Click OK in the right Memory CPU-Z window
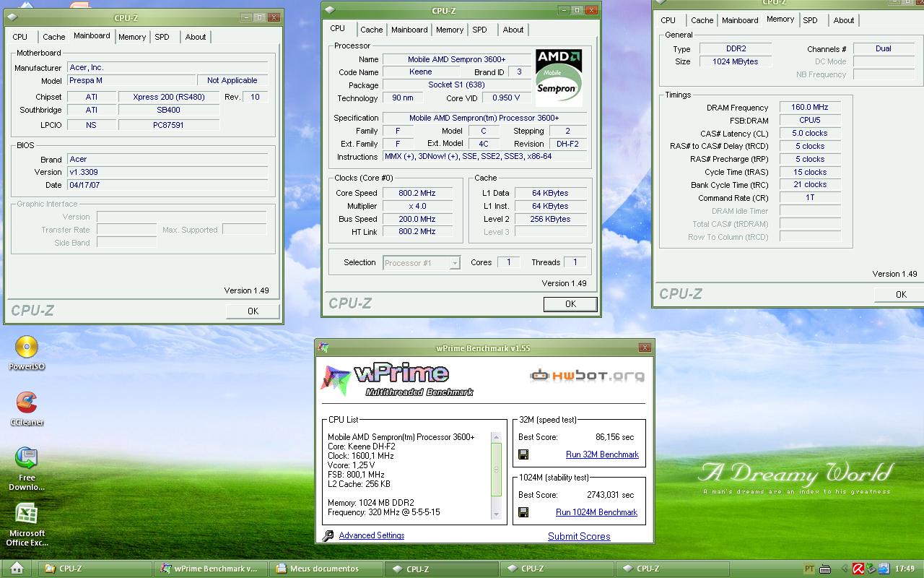The image size is (924, 578). 899,294
